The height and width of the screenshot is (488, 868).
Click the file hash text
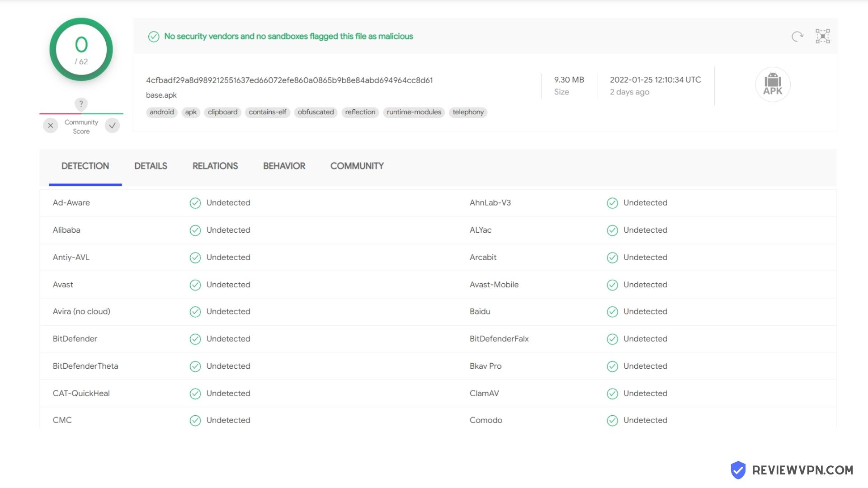[x=289, y=80]
